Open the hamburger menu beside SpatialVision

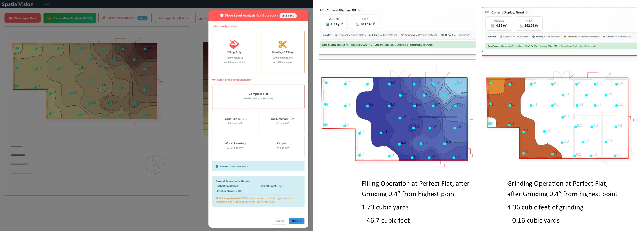pos(47,3)
